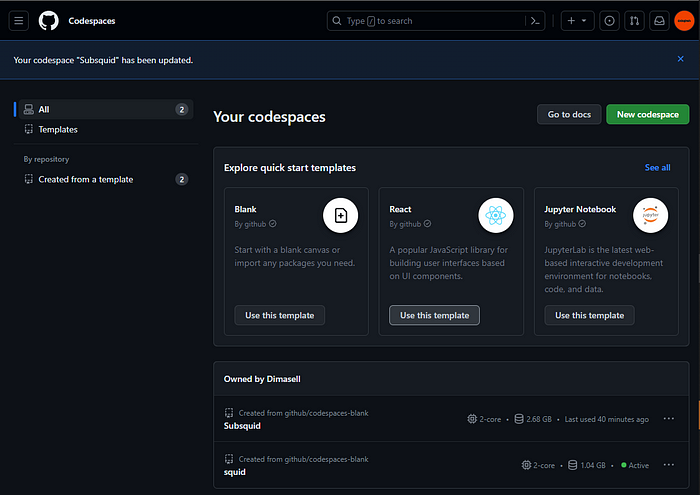This screenshot has width=700, height=495.
Task: Expand the create-new dropdown caret
Action: click(584, 21)
